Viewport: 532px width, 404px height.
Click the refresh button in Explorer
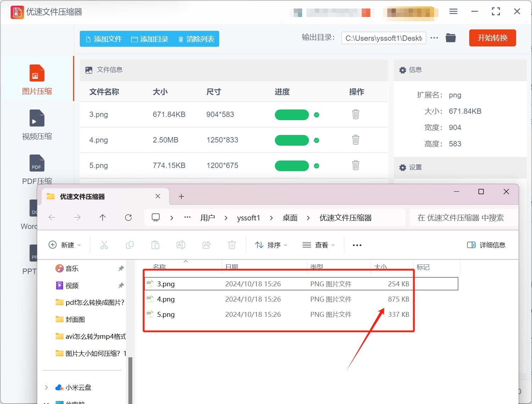coord(128,218)
